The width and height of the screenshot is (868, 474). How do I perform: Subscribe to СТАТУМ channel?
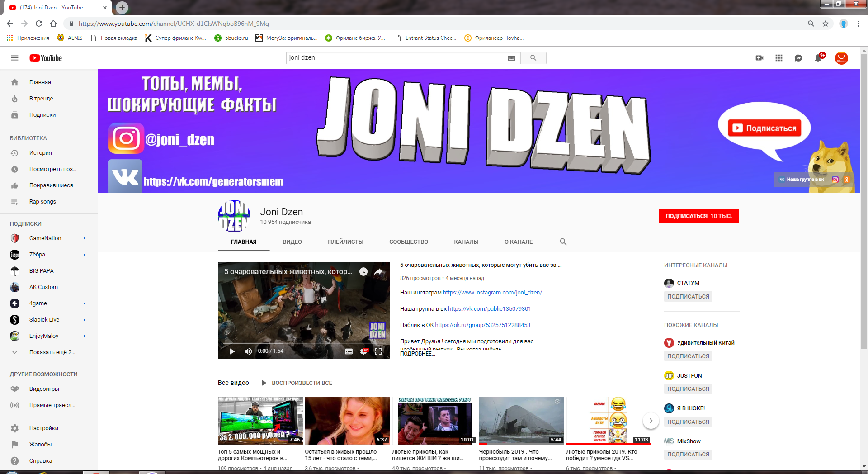[688, 297]
